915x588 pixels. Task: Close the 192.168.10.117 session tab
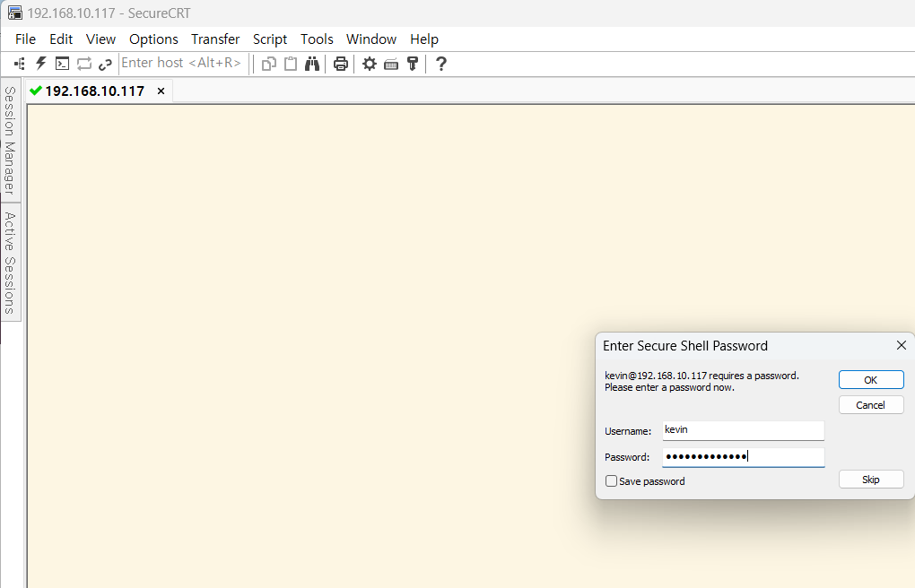tap(161, 91)
